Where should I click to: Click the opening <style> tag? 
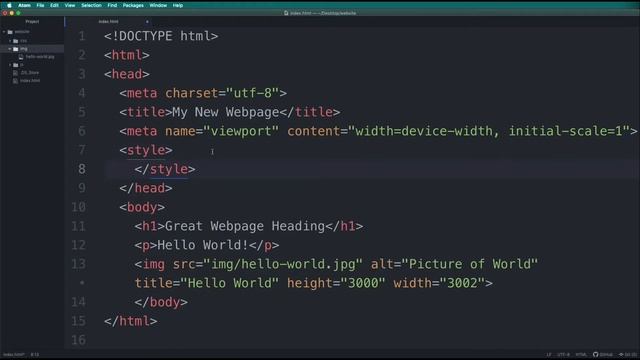tap(146, 150)
